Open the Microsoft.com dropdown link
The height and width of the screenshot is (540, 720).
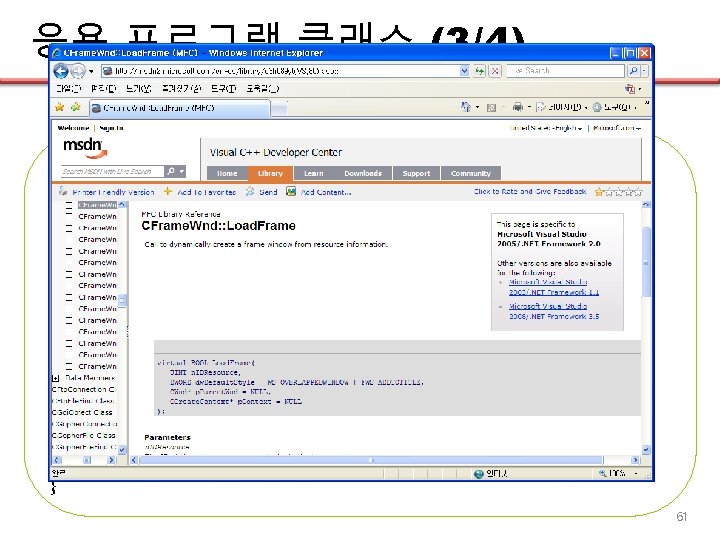[617, 128]
